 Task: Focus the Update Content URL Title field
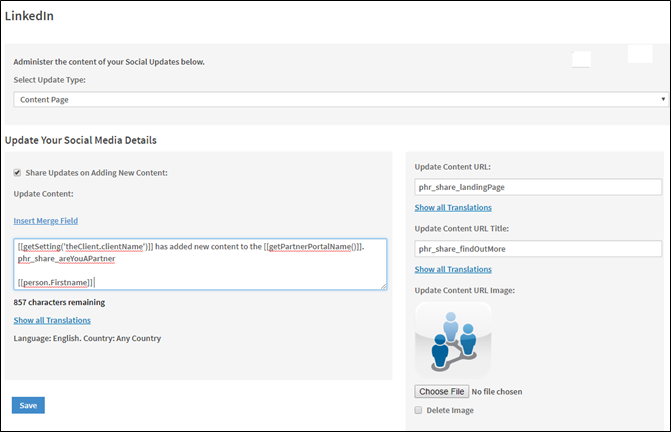(538, 249)
